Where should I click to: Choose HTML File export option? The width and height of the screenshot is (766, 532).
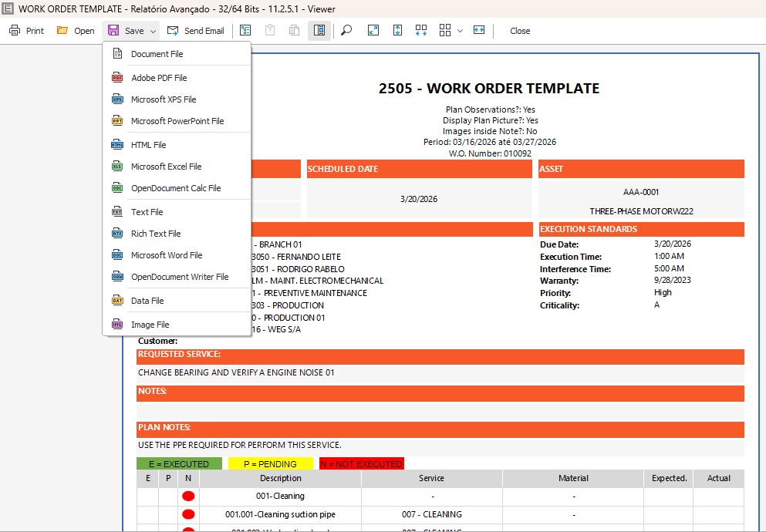point(148,145)
